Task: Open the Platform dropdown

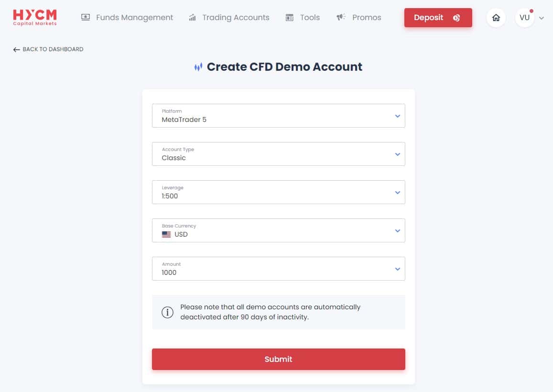Action: click(x=278, y=116)
